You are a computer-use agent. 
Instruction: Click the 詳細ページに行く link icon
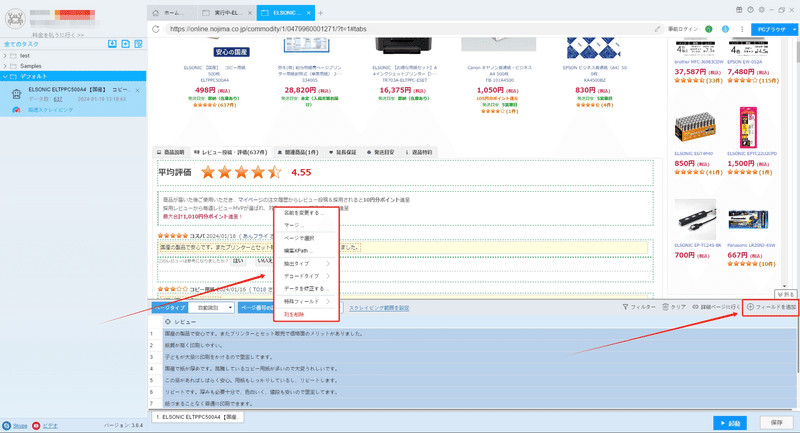click(x=695, y=307)
